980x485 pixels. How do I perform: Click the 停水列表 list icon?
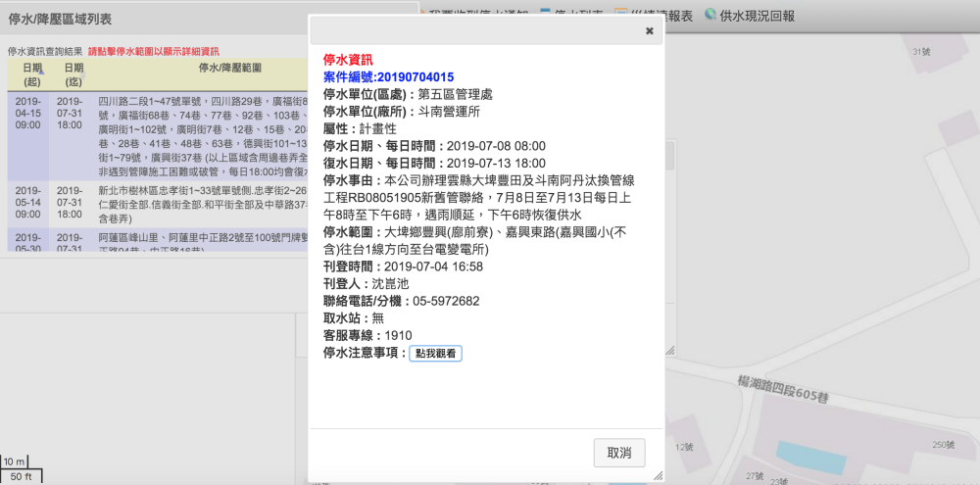[544, 16]
